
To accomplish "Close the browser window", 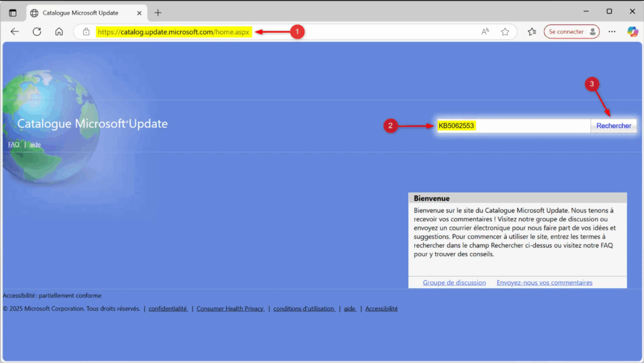I will click(x=633, y=11).
